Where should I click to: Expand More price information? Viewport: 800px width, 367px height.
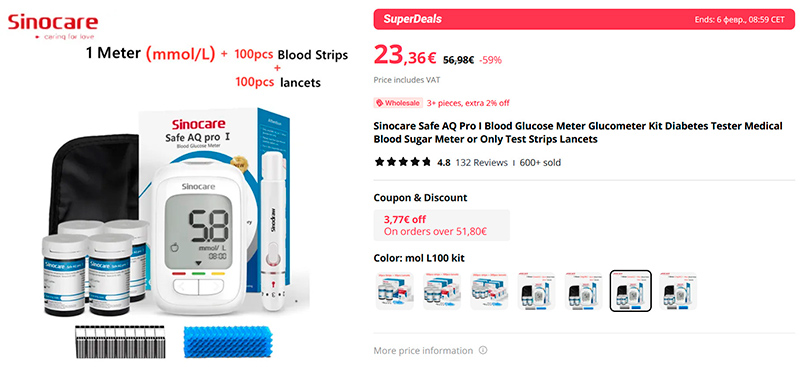pos(423,351)
